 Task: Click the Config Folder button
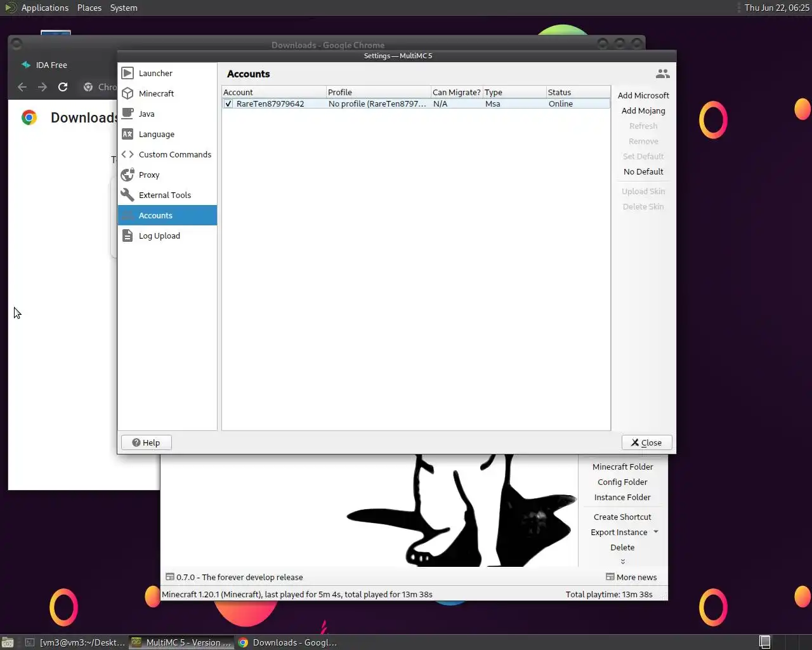tap(622, 482)
